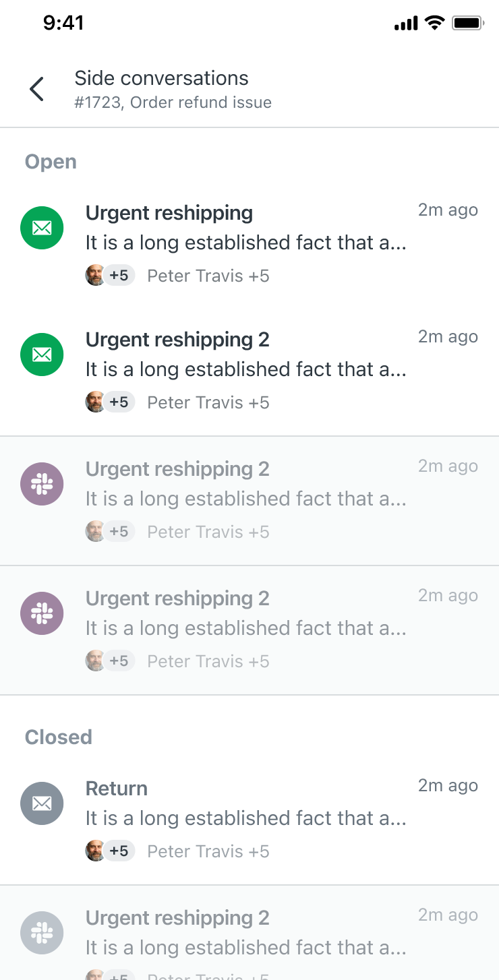Open the green email icon for Urgent reshipping
This screenshot has height=980, width=499.
click(x=42, y=228)
